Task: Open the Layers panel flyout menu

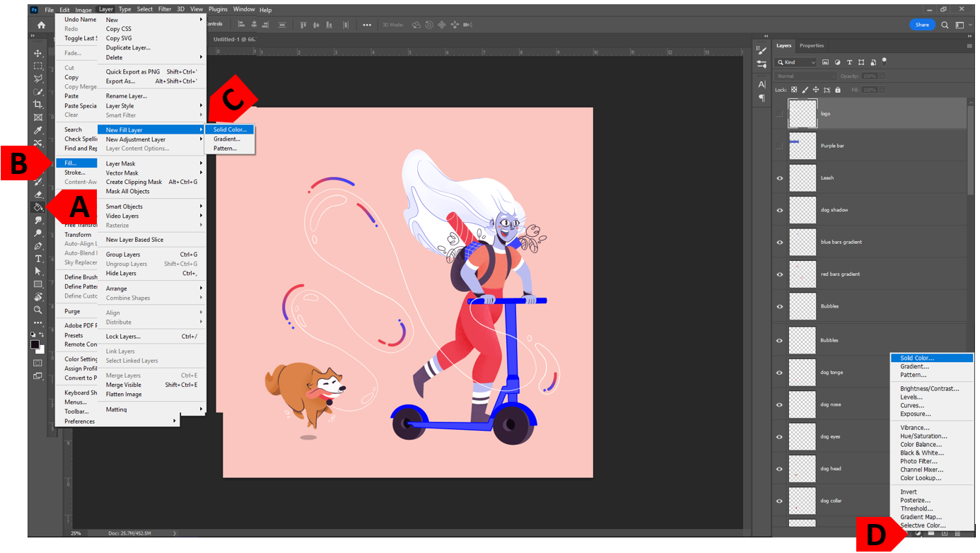Action: pyautogui.click(x=969, y=46)
